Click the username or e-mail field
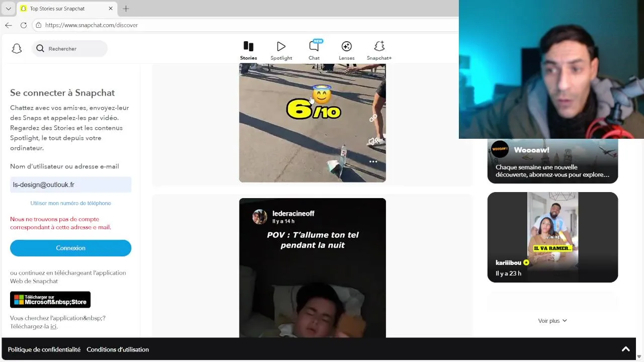The height and width of the screenshot is (362, 644). (70, 185)
